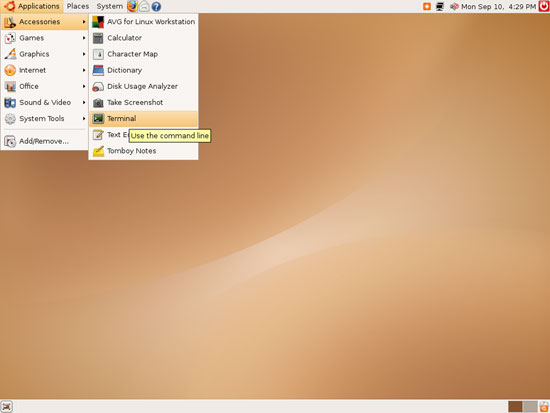Click the blue help question mark icon
The image size is (550, 413).
click(156, 6)
